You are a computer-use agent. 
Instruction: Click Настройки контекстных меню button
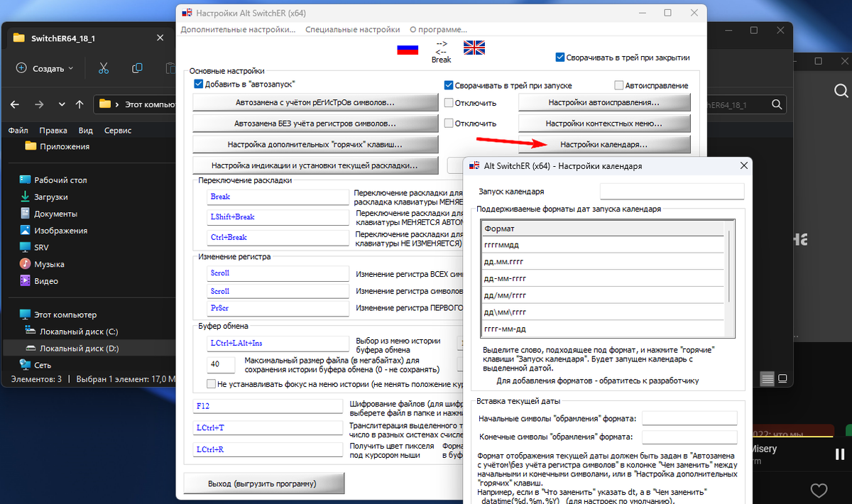(x=604, y=124)
